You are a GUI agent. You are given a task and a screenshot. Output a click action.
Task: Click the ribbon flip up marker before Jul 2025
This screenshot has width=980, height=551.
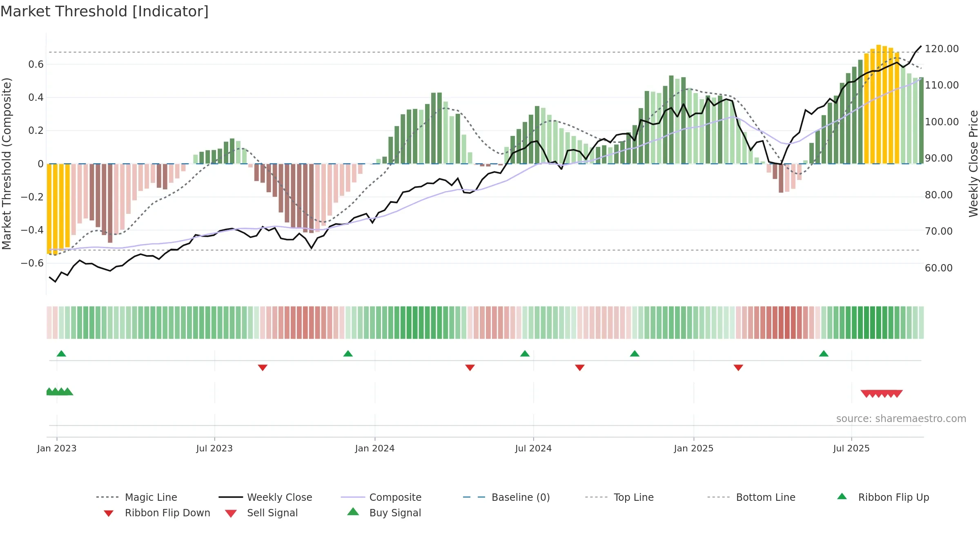tap(824, 353)
